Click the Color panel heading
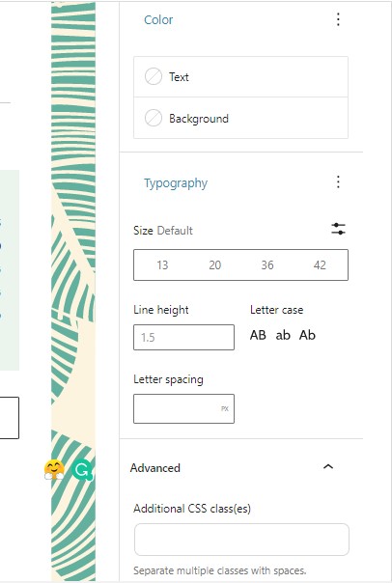 click(158, 19)
